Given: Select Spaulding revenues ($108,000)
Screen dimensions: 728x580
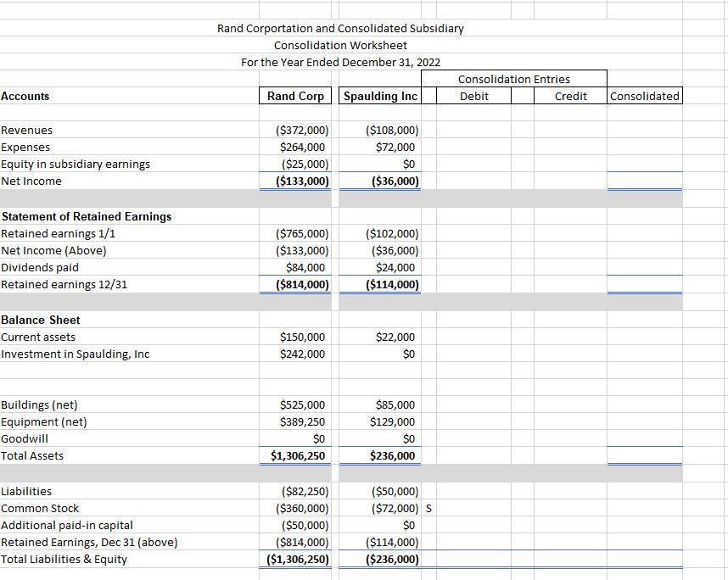Looking at the screenshot, I should pyautogui.click(x=392, y=130).
